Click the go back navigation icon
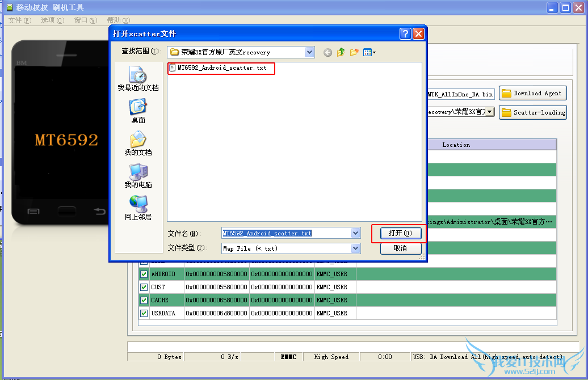The image size is (588, 380). pos(327,53)
